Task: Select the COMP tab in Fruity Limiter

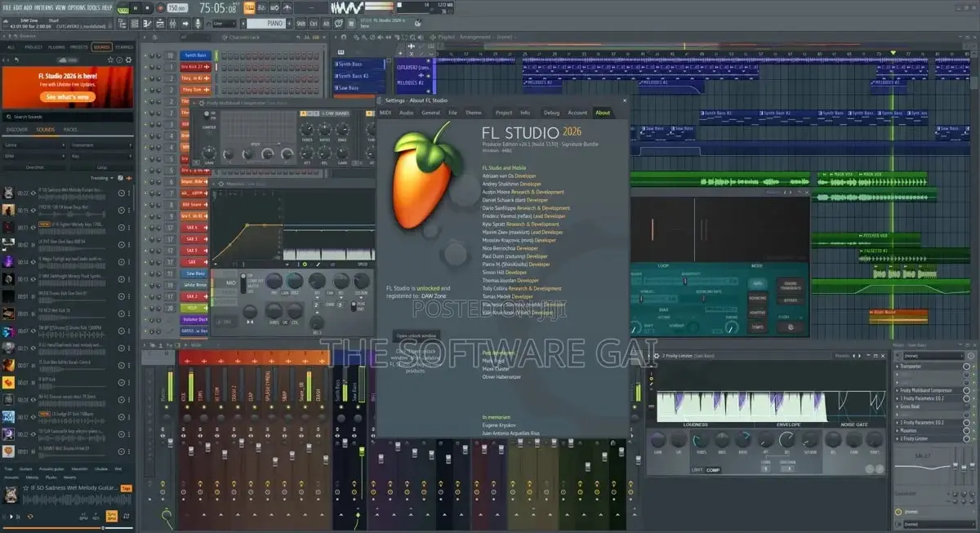Action: click(x=713, y=469)
